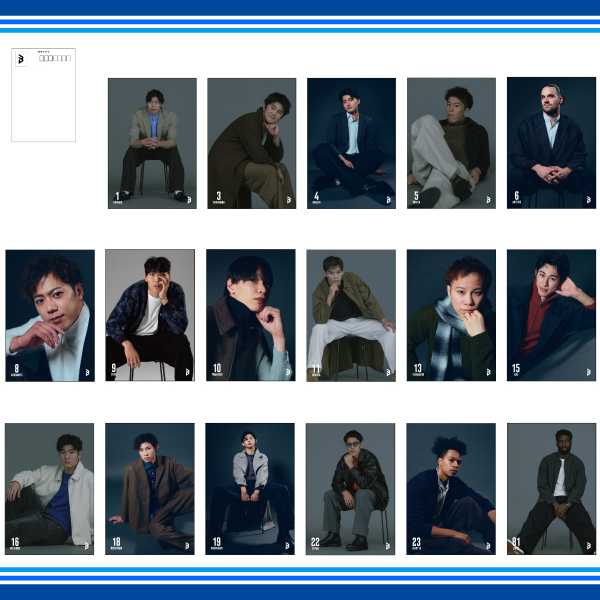Select photo card number 1

click(152, 143)
